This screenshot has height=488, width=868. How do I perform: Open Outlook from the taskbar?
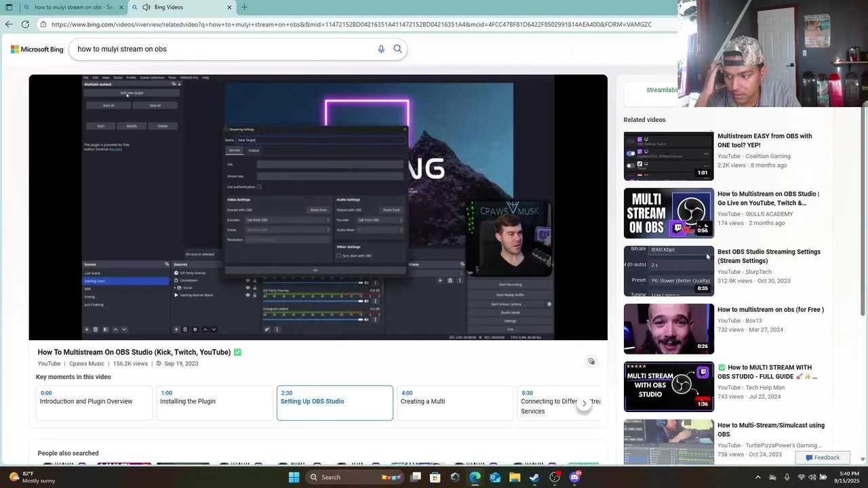[x=495, y=477]
